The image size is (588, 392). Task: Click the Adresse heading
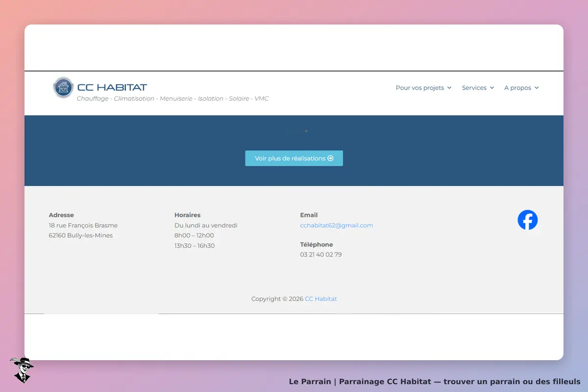pyautogui.click(x=61, y=215)
